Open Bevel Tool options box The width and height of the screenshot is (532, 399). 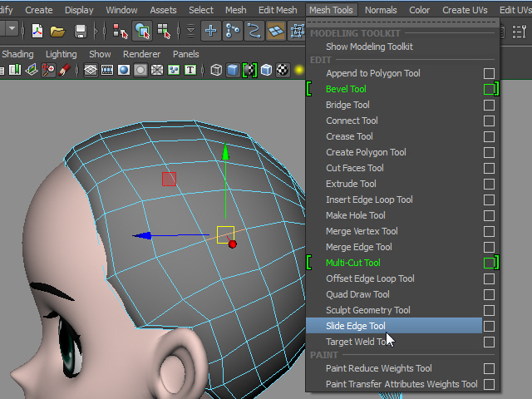click(489, 89)
